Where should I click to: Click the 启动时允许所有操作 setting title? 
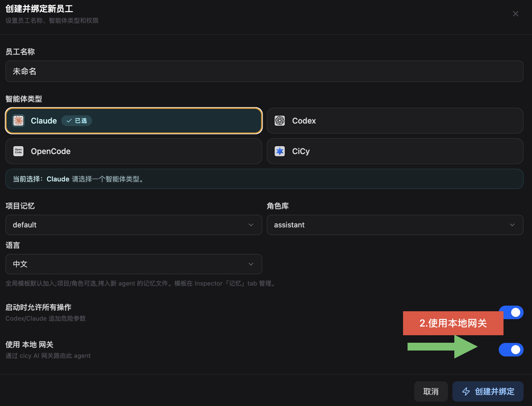pos(38,307)
